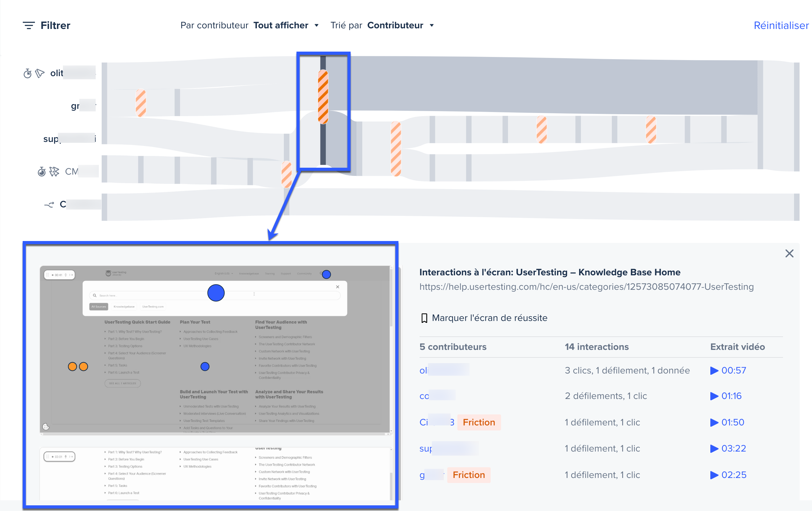Open contributor olit's profile link in the interactions list
This screenshot has width=812, height=511.
443,370
